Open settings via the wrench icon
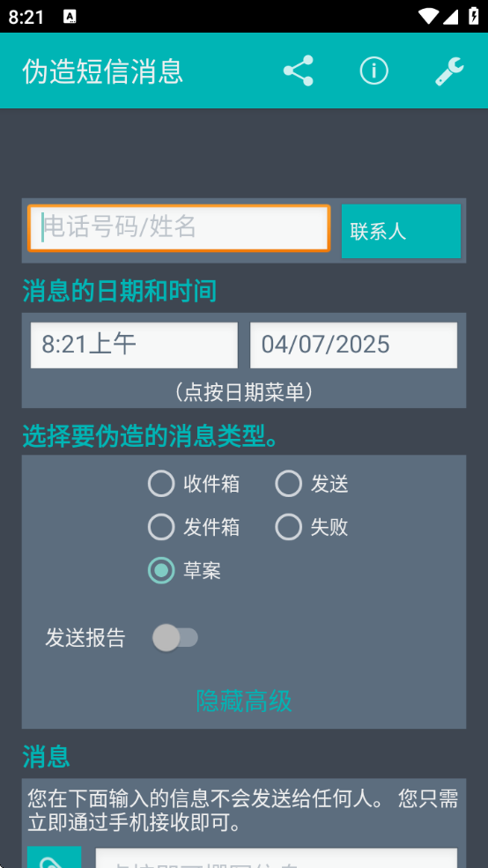The height and width of the screenshot is (868, 488). point(449,70)
